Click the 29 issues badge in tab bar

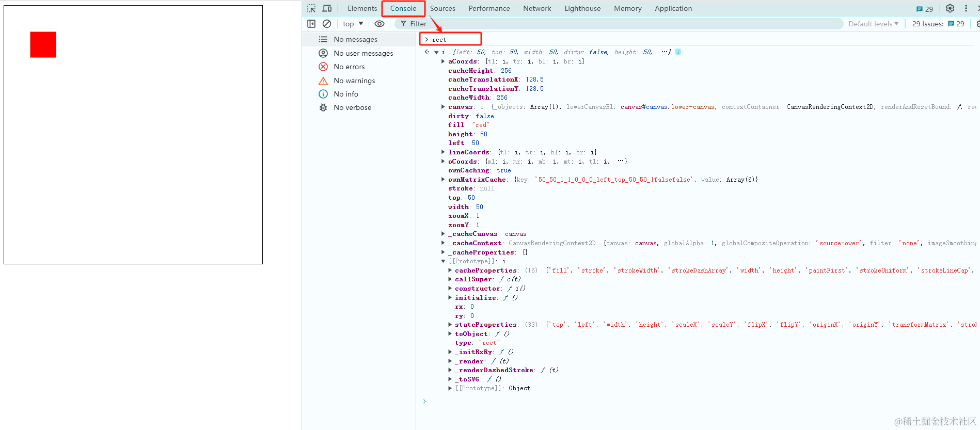pos(925,9)
